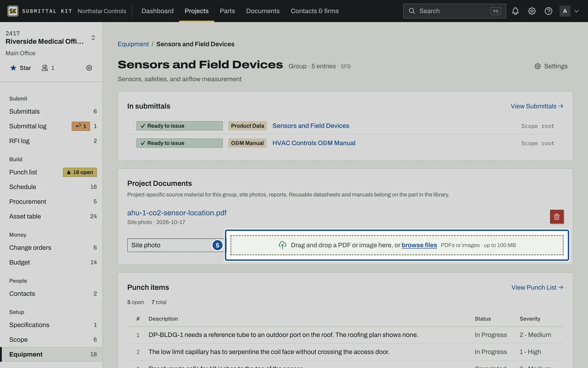Click the Settings gear for this group
This screenshot has width=588, height=368.
pos(551,66)
